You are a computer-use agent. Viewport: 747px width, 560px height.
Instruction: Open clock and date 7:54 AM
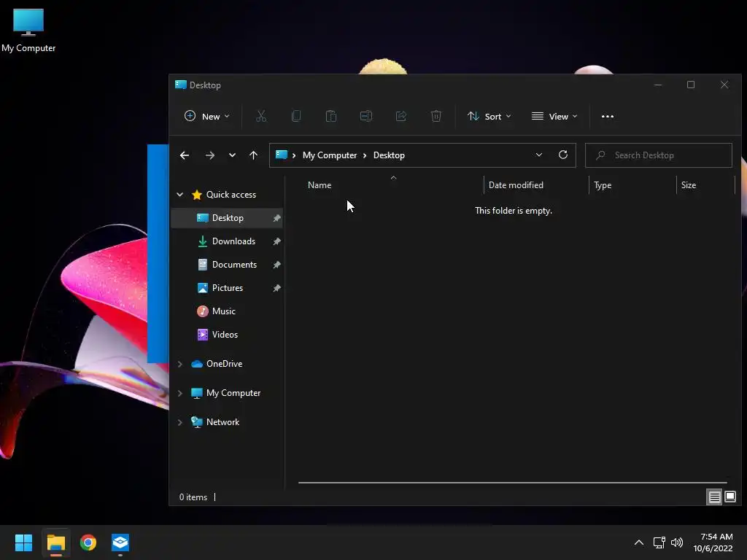click(713, 542)
